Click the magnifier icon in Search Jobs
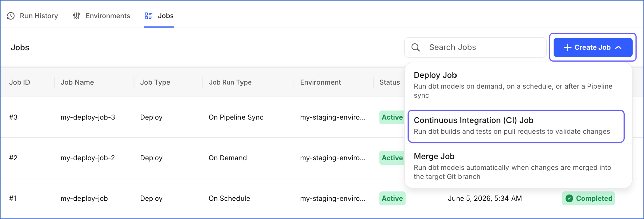 pyautogui.click(x=416, y=47)
